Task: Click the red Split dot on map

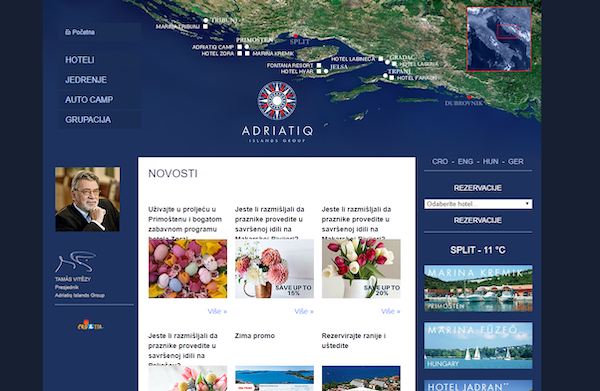Action: (295, 36)
